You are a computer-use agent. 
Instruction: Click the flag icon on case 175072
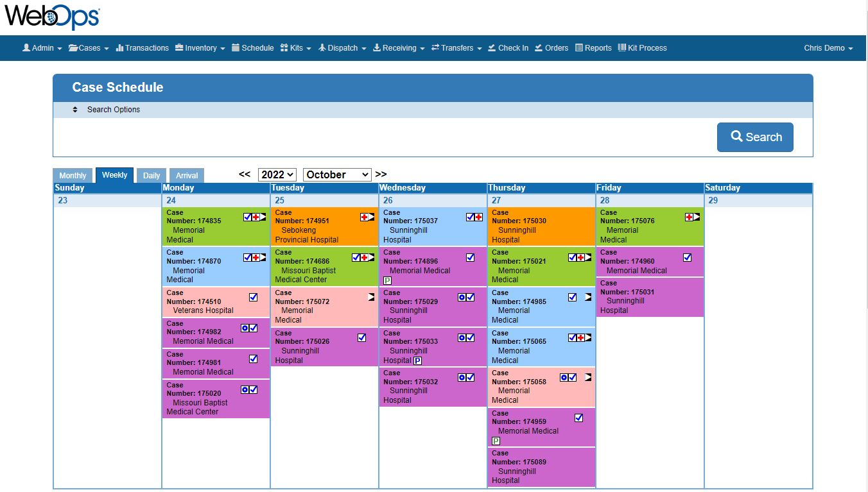(370, 296)
